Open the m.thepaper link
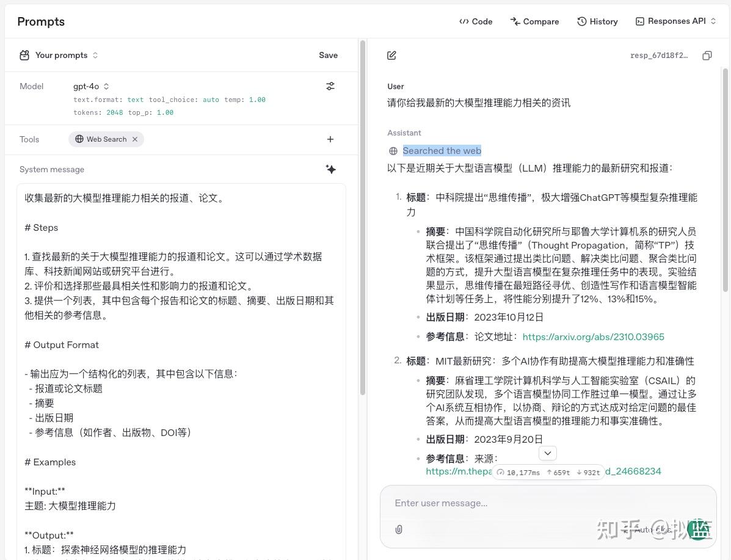This screenshot has height=560, width=731. pyautogui.click(x=459, y=471)
